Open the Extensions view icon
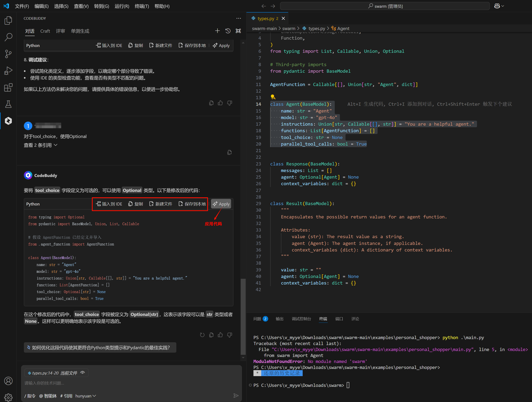This screenshot has width=532, height=402. 8,87
